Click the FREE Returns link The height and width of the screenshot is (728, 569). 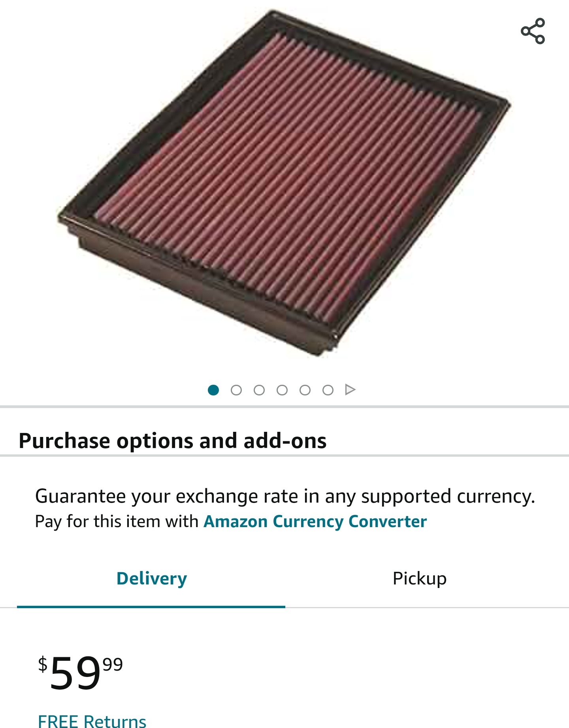pos(92,721)
